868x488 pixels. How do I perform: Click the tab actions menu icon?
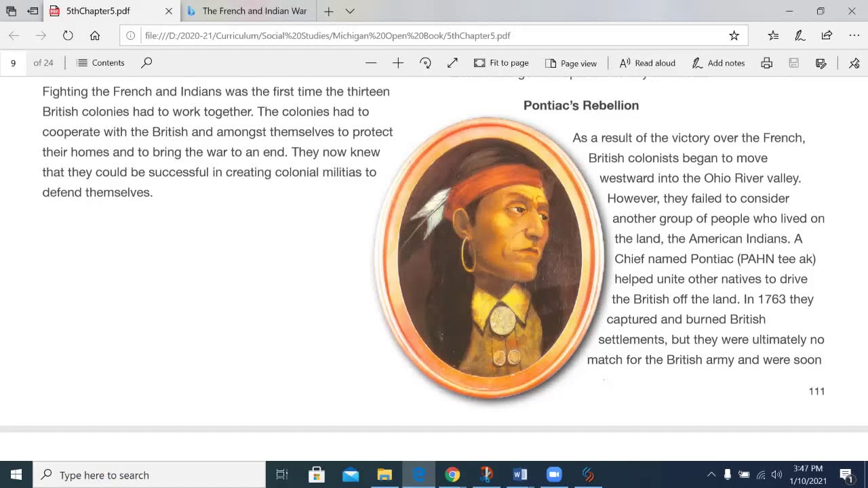pyautogui.click(x=11, y=11)
